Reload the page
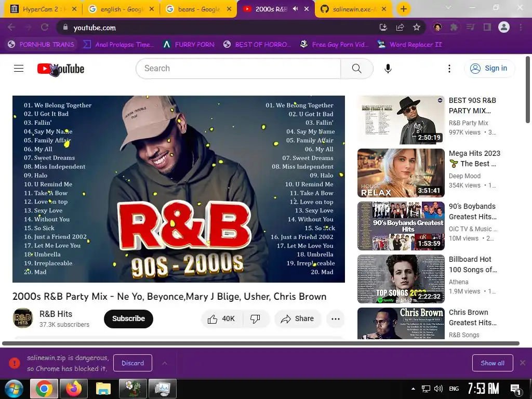 pos(45,27)
